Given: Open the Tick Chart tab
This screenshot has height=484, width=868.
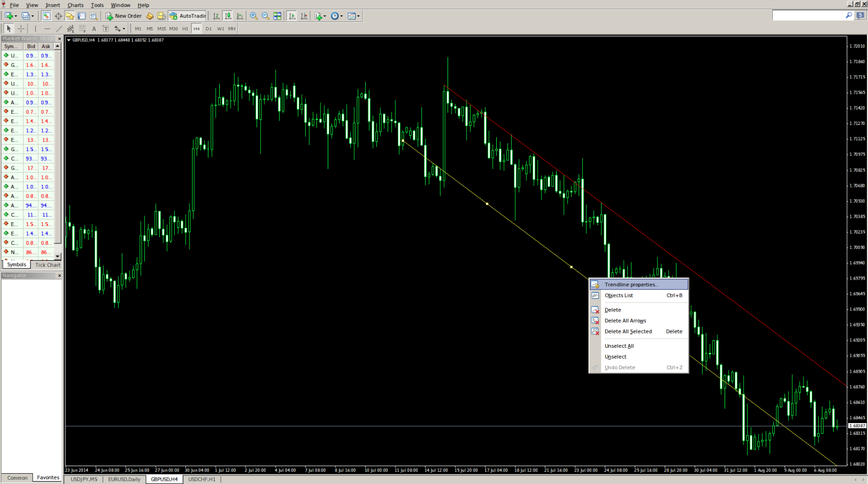Looking at the screenshot, I should click(x=48, y=265).
